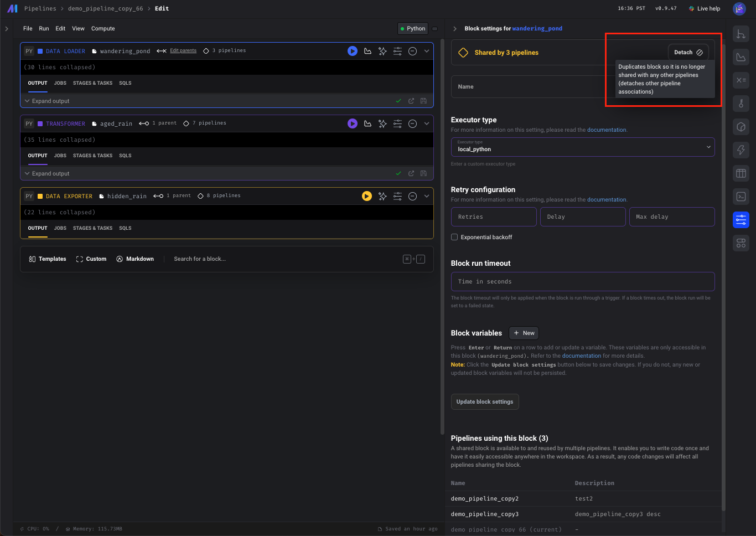Run the aged_rain transformer block

click(353, 123)
